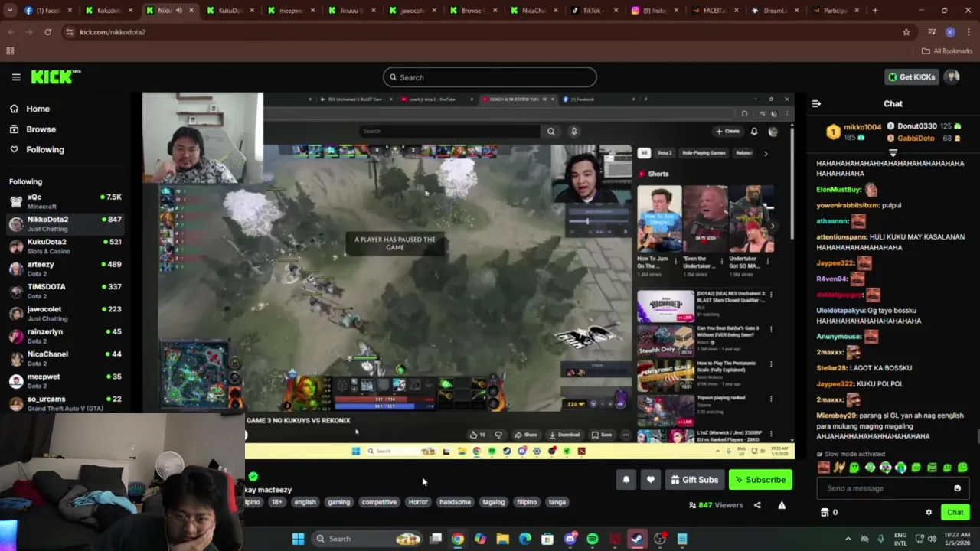Click the address bar URL
The image size is (980, 551).
point(113,32)
